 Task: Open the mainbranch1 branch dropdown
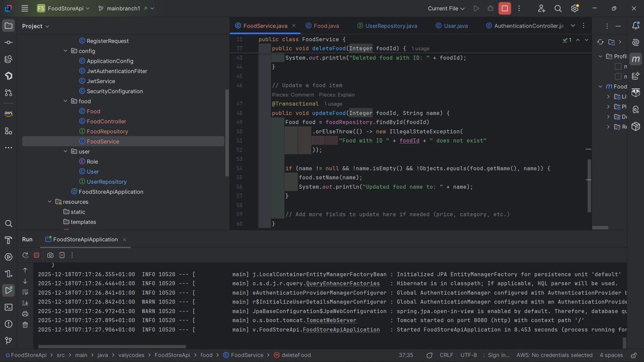[x=127, y=9]
